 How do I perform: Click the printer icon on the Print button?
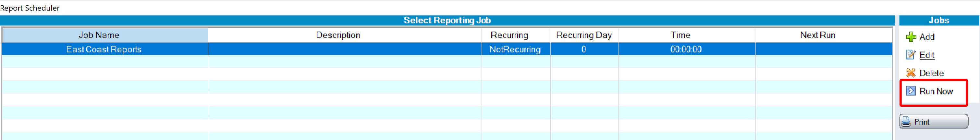(906, 122)
